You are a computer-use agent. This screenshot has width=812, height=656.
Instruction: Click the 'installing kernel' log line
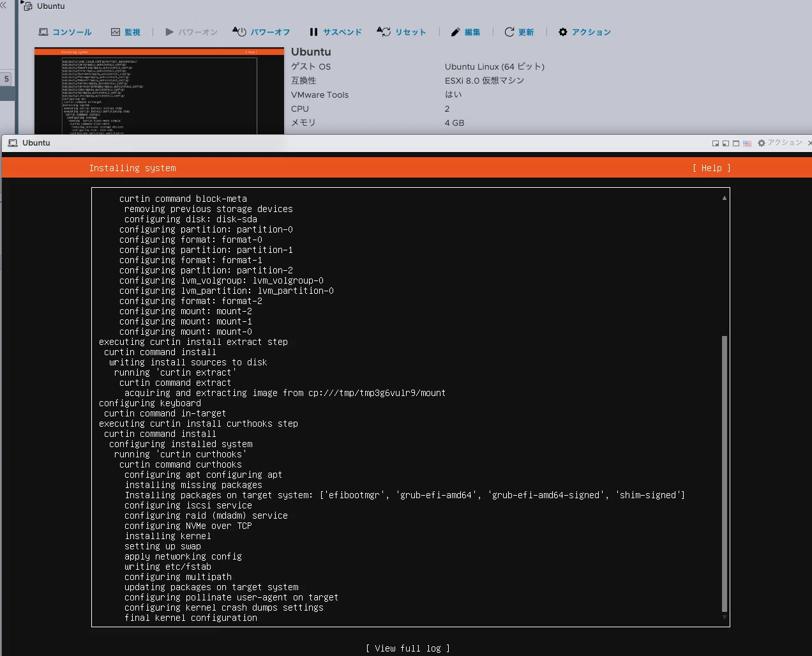(168, 536)
